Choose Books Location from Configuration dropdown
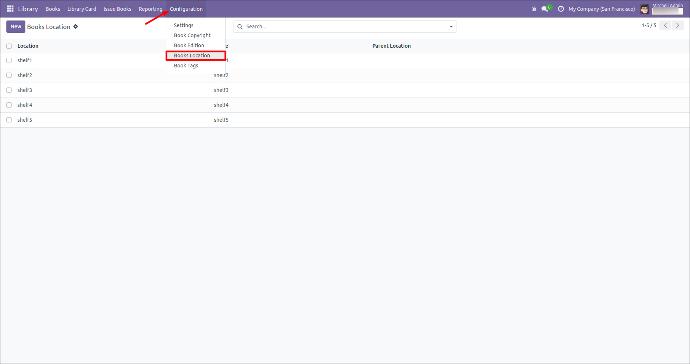690x364 pixels. [196, 55]
